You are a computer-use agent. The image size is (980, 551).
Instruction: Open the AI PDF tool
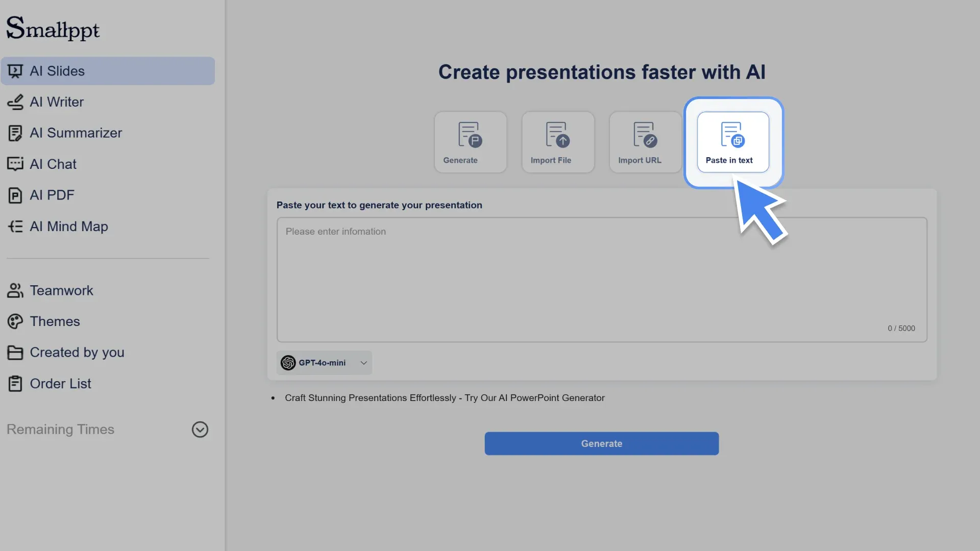[52, 195]
